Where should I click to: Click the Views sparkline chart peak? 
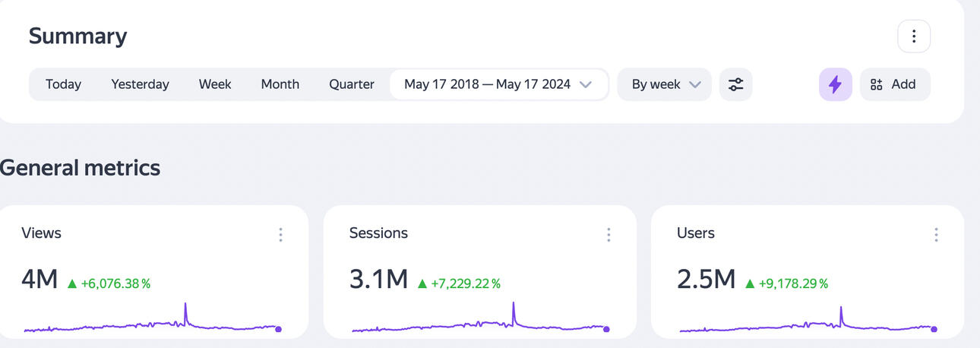tap(185, 305)
